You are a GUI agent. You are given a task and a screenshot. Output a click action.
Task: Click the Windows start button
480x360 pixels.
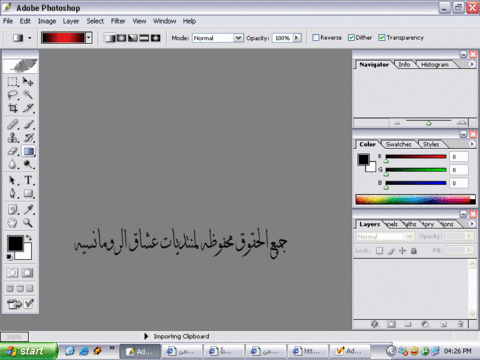coord(28,351)
